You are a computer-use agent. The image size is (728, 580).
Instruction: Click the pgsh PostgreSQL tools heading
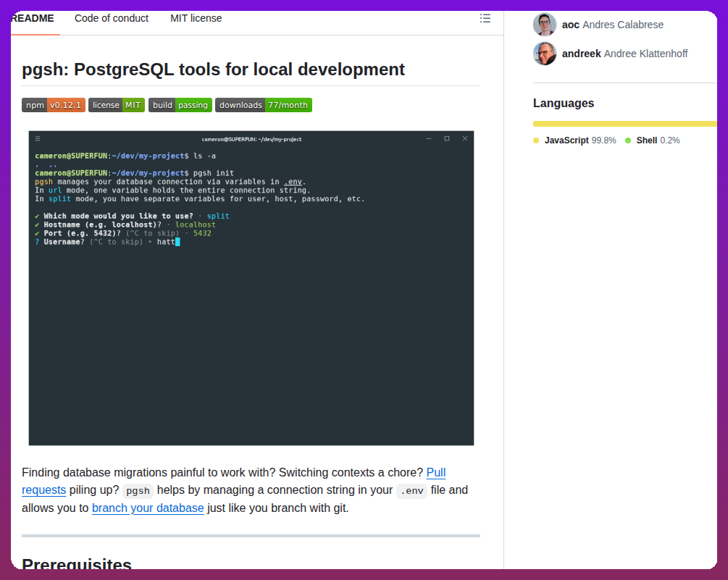pyautogui.click(x=213, y=70)
